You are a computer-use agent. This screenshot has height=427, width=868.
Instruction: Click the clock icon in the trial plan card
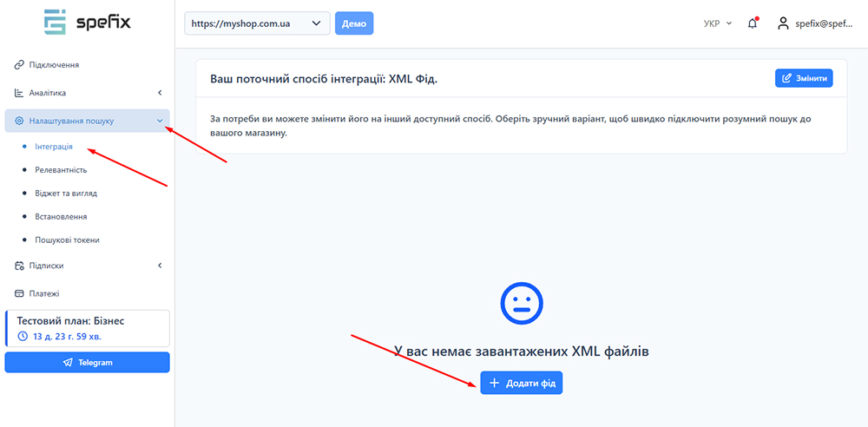coord(23,336)
